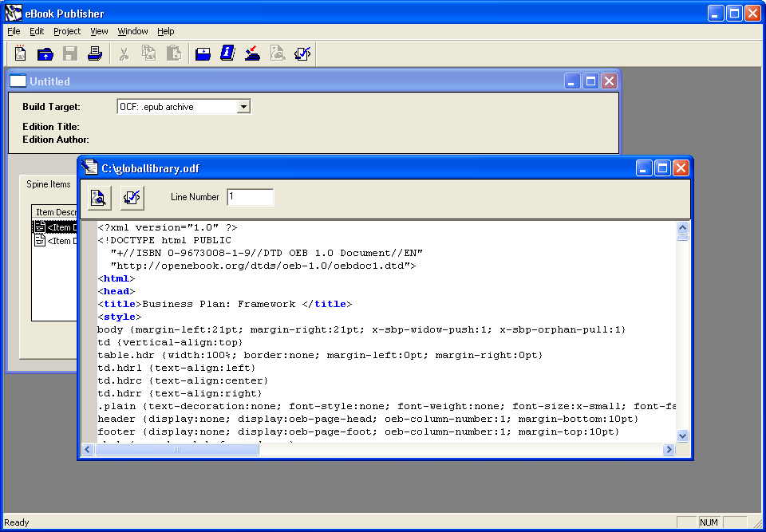Screen dimensions: 766x532
Task: Close the globallibrary.odf editor window
Action: (681, 168)
